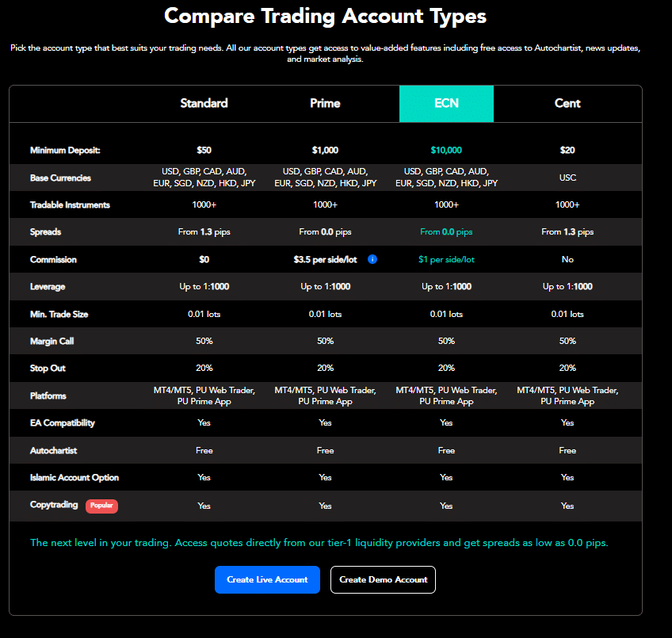The image size is (672, 638).
Task: Click the "Commission" row label
Action: [x=53, y=259]
